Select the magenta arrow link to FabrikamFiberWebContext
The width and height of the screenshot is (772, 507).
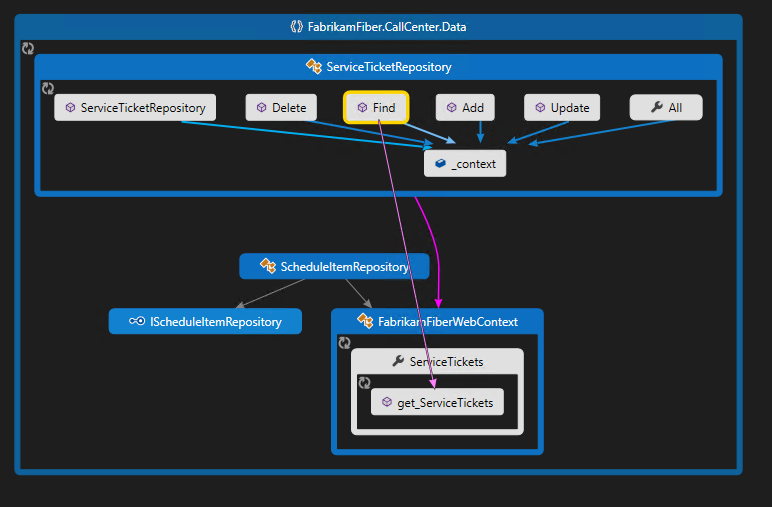tap(437, 250)
